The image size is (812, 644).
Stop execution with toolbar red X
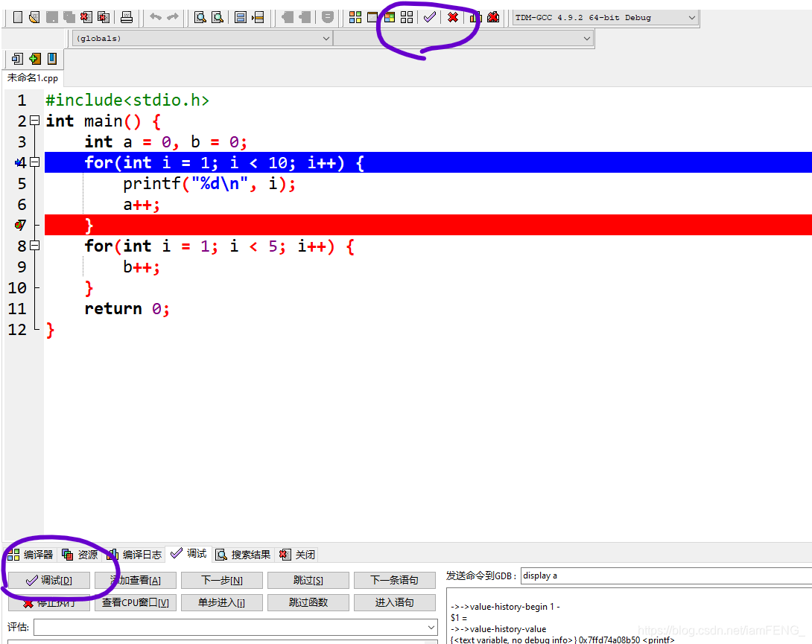453,18
